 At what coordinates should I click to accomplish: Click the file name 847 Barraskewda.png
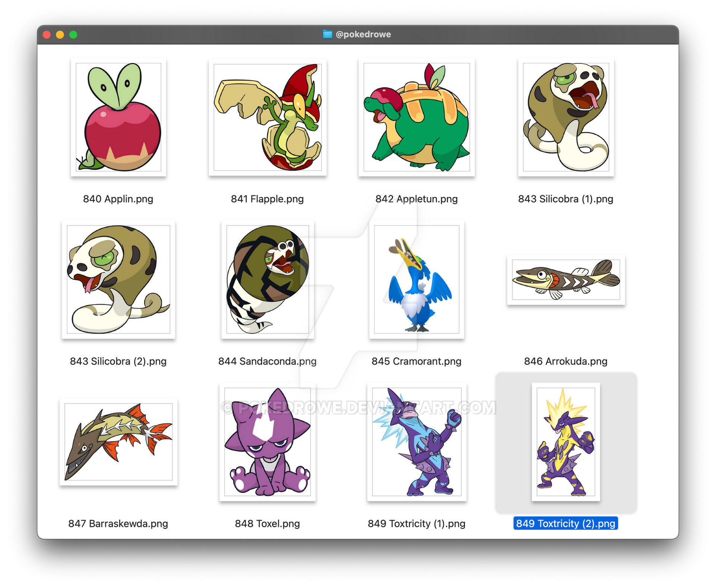click(x=118, y=524)
